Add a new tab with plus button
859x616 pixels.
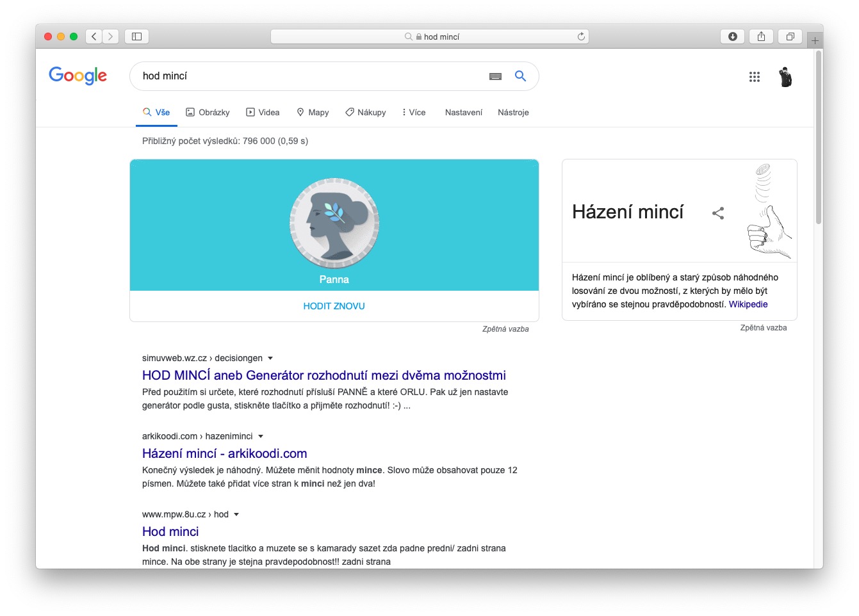(815, 40)
